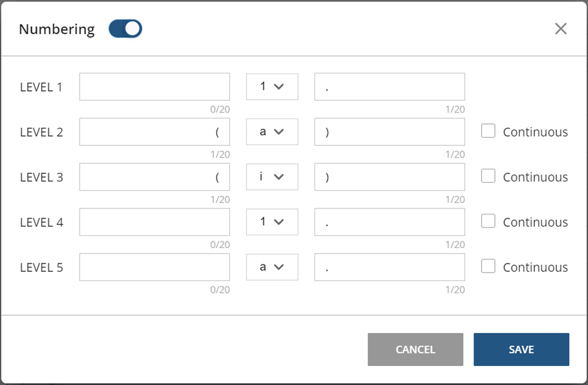Expand the Level 3 roman numeral dropdown
This screenshot has width=588, height=385.
[x=272, y=177]
